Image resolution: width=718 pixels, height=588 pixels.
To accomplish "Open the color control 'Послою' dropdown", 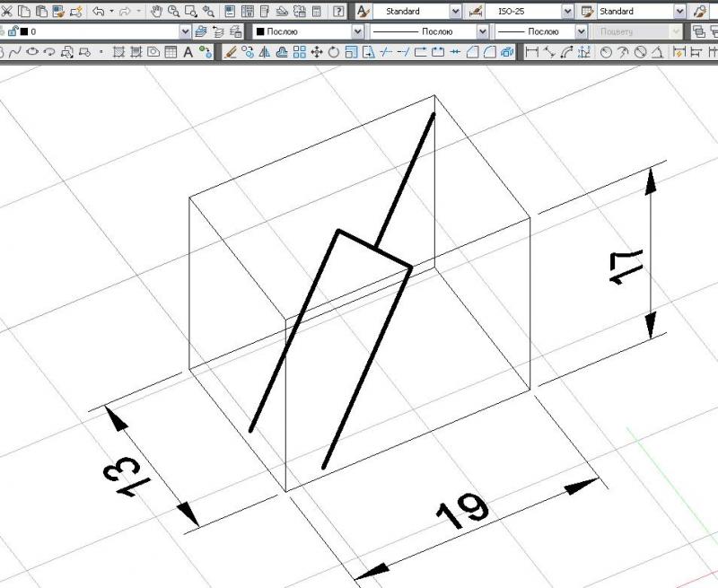I will coord(357,31).
